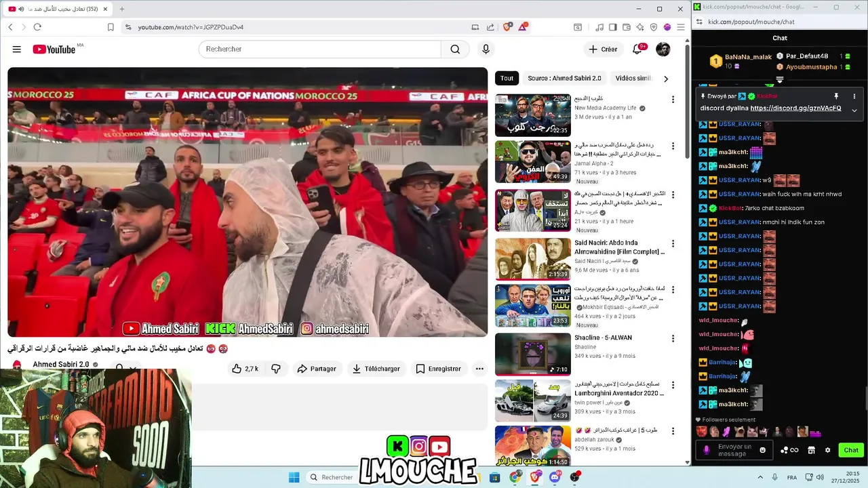Open YouTube notifications bell
Image resolution: width=868 pixels, height=488 pixels.
click(637, 49)
